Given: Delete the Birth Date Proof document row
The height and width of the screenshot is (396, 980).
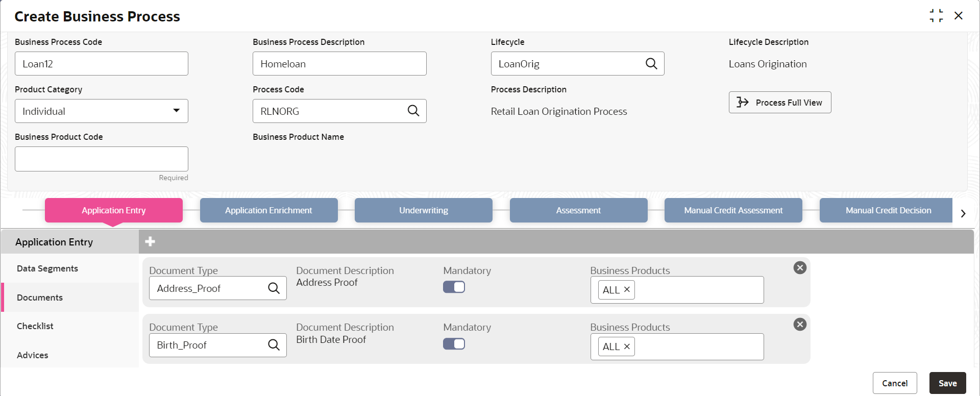Looking at the screenshot, I should (800, 325).
